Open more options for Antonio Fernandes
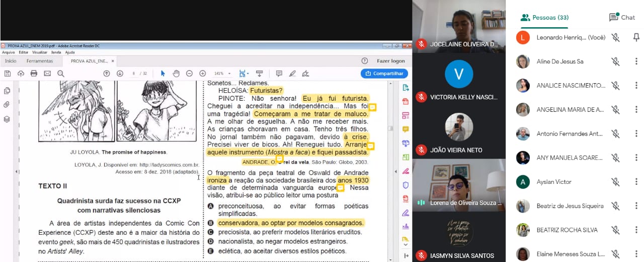This screenshot has width=644, height=262. (x=636, y=134)
